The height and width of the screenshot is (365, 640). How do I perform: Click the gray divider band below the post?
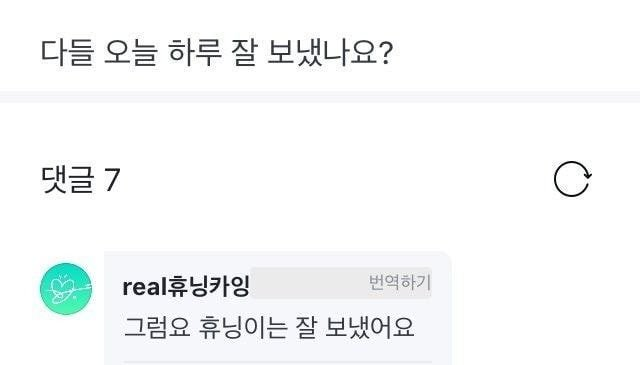(x=320, y=97)
